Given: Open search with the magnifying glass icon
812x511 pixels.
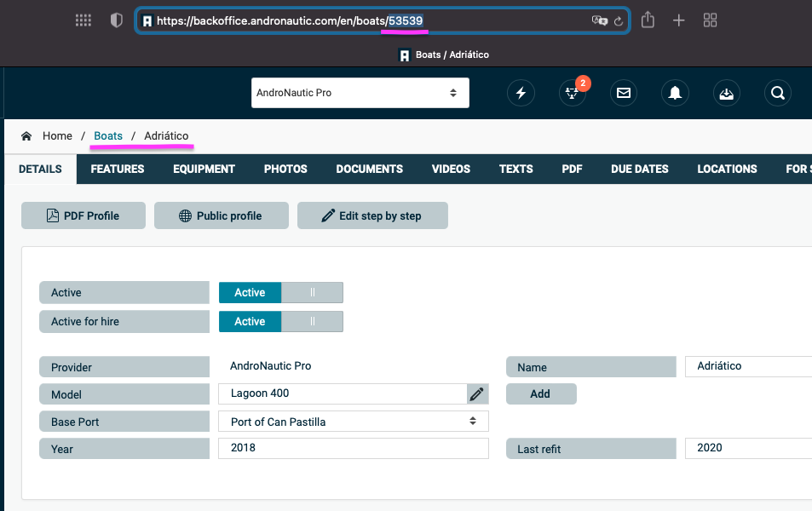Looking at the screenshot, I should [777, 94].
